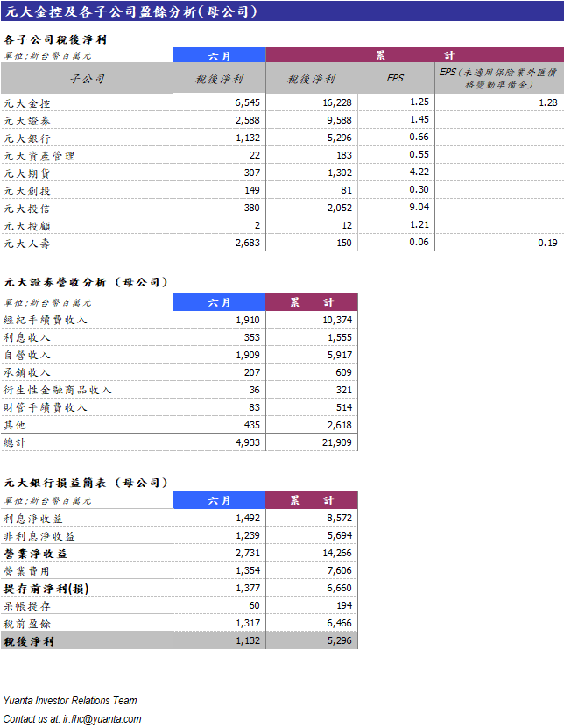The image size is (564, 728).
Task: Click the total value 4,933
Action: tap(248, 442)
